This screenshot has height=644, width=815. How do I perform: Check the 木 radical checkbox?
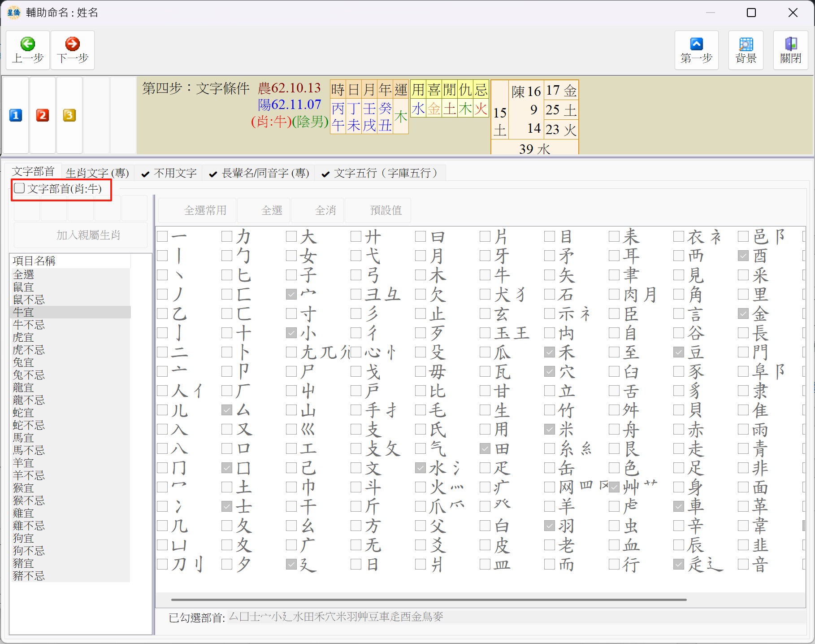(421, 275)
